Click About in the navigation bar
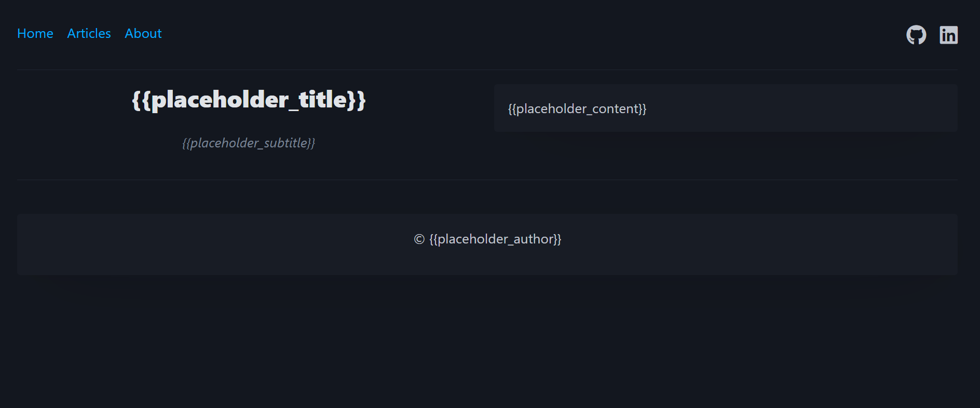This screenshot has width=980, height=408. tap(143, 33)
